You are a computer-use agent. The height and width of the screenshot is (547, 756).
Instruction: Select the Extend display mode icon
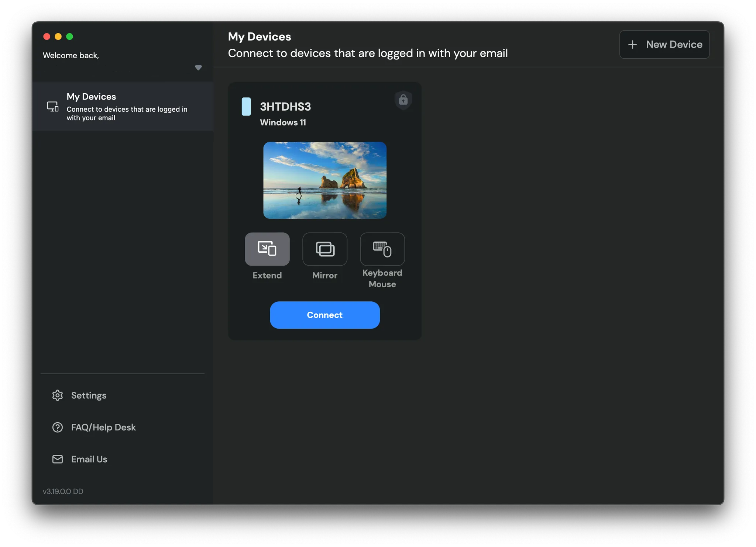click(x=267, y=249)
